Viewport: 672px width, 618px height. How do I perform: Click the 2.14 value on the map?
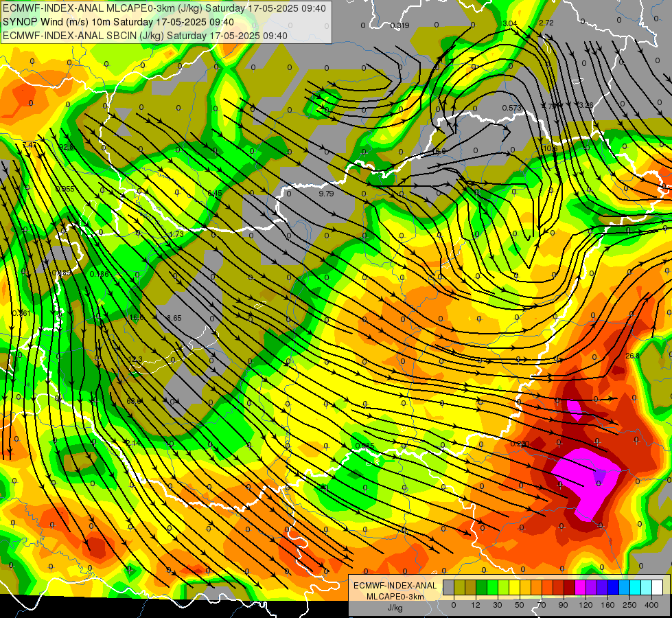(x=133, y=443)
